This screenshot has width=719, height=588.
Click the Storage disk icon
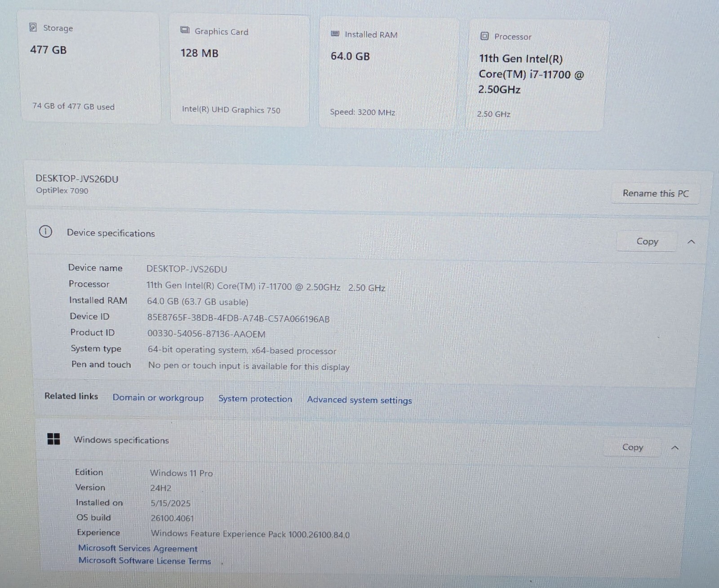33,27
